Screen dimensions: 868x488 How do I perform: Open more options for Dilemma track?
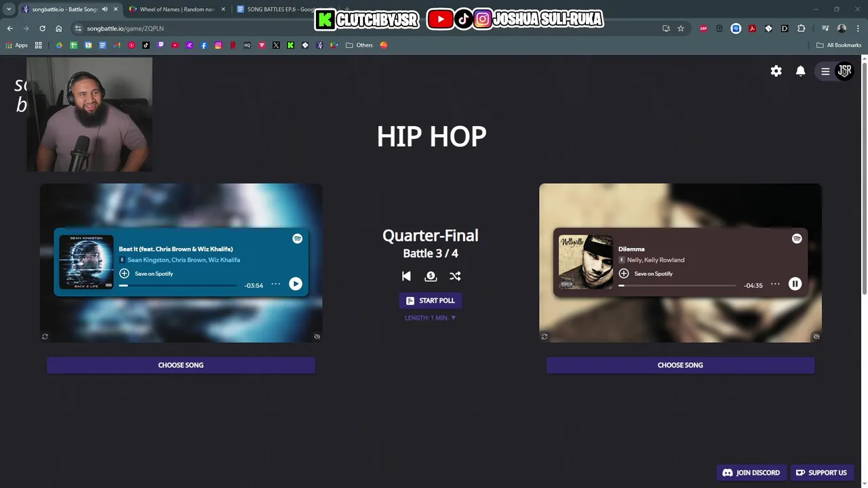click(x=775, y=284)
